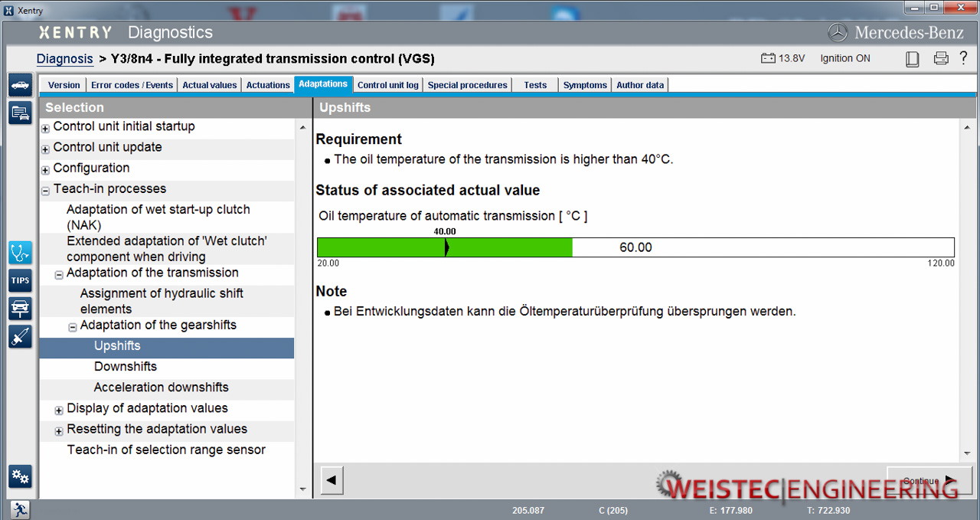980x520 pixels.
Task: Click the Requirement heading
Action: [359, 139]
